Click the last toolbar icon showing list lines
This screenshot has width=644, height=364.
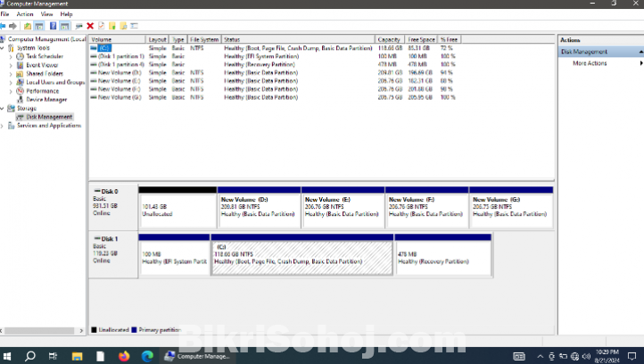coord(134,26)
